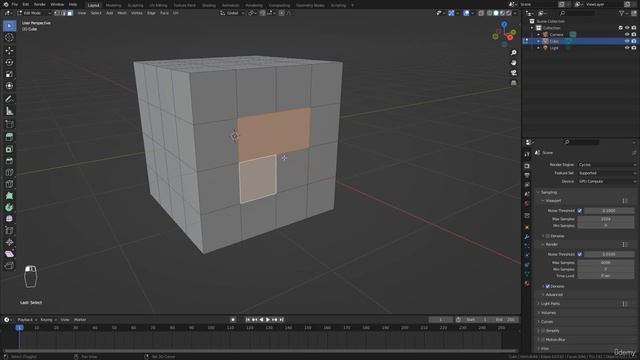Select the Inset Faces tool
Viewport: 640px width, 360px height.
click(x=9, y=149)
